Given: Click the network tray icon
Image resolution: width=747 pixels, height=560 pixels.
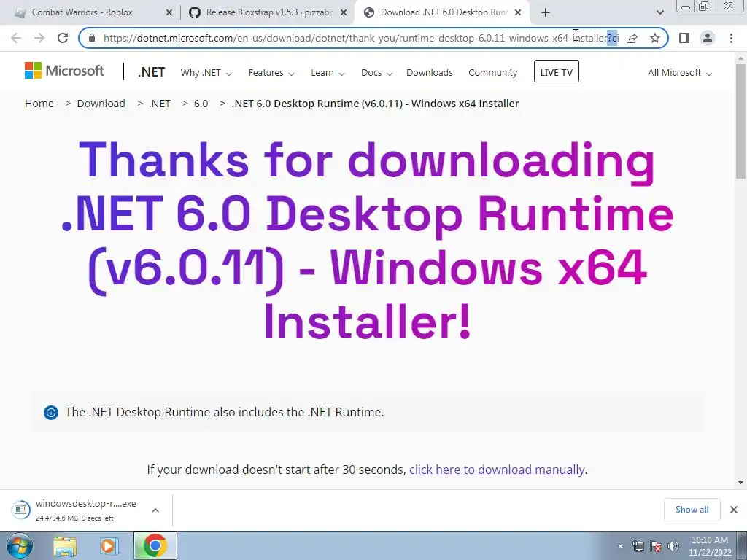Looking at the screenshot, I should click(x=638, y=546).
